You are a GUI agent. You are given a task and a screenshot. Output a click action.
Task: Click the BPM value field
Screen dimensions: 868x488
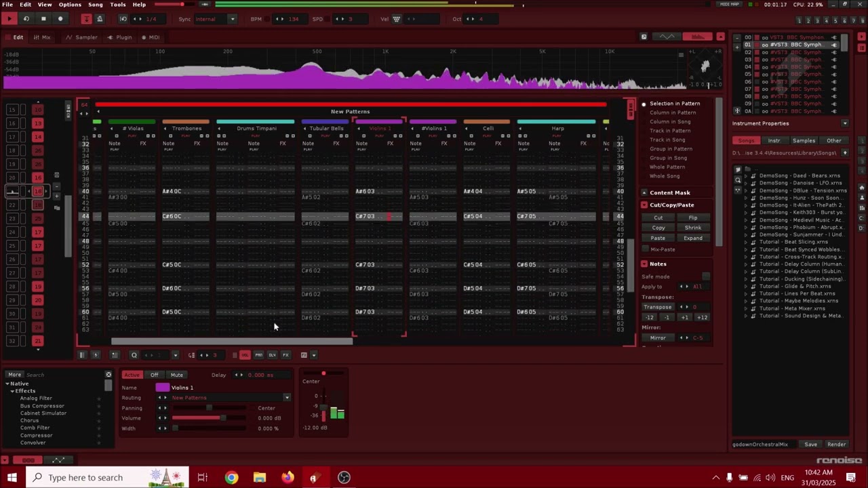(294, 19)
